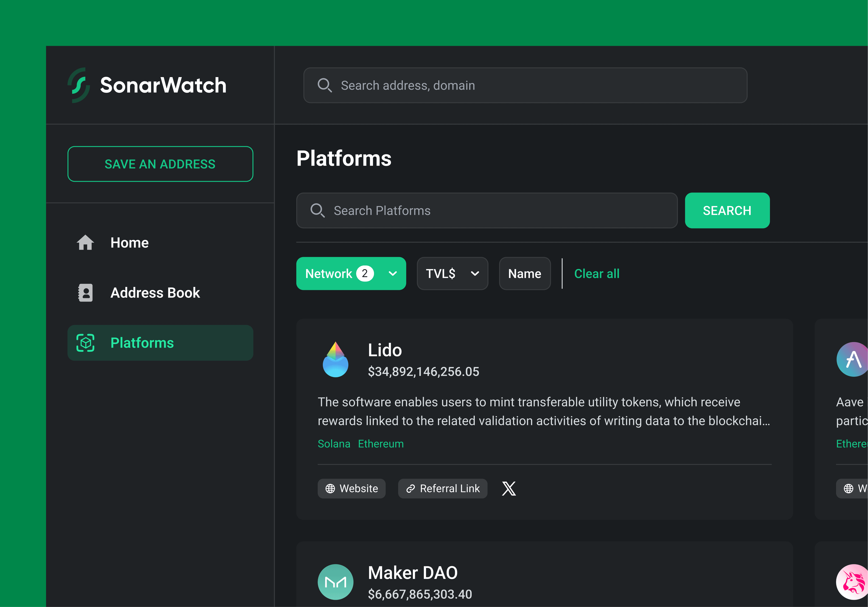The width and height of the screenshot is (868, 607).
Task: Click the magnifier icon in address search
Action: 324,85
